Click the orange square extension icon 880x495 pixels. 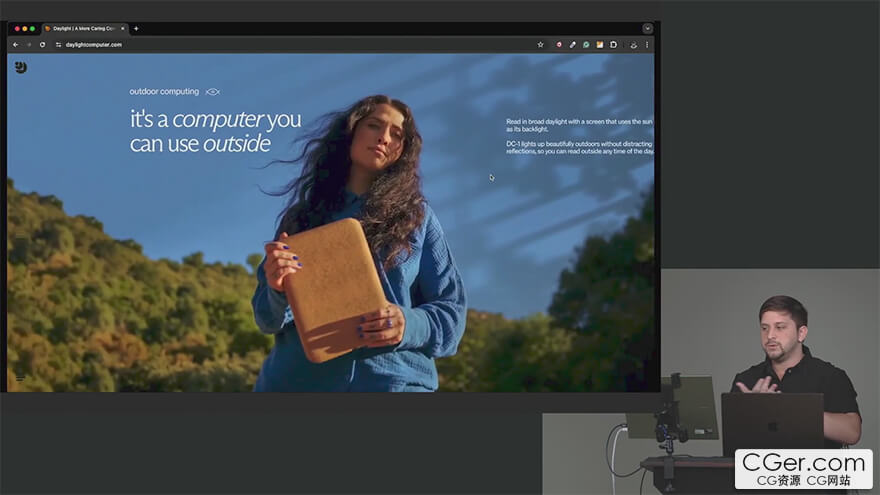[600, 45]
